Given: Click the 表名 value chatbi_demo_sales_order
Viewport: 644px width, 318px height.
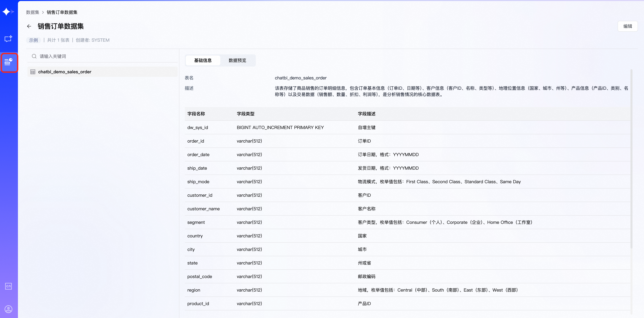Looking at the screenshot, I should click(x=301, y=78).
